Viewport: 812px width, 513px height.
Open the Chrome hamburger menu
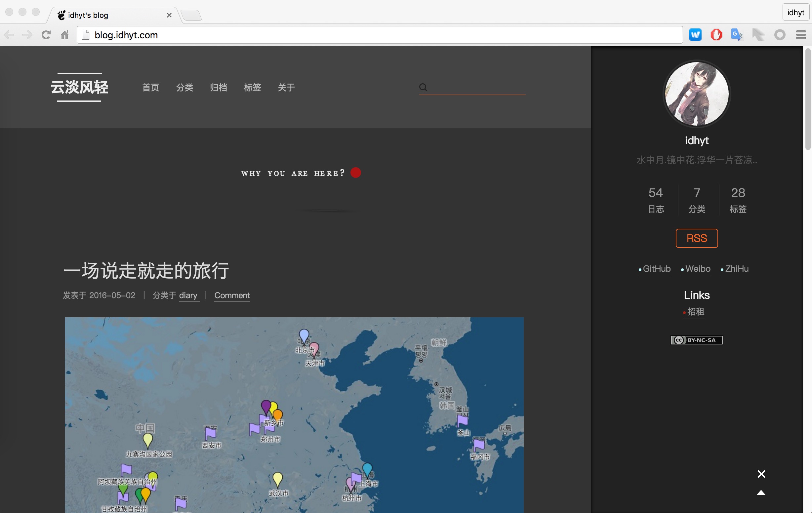(801, 35)
